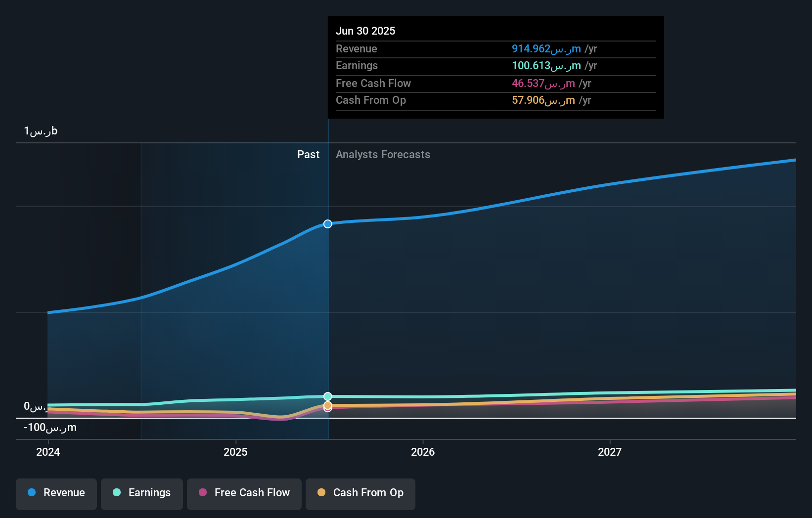Expand the Jun 30 2025 tooltip header

[366, 31]
